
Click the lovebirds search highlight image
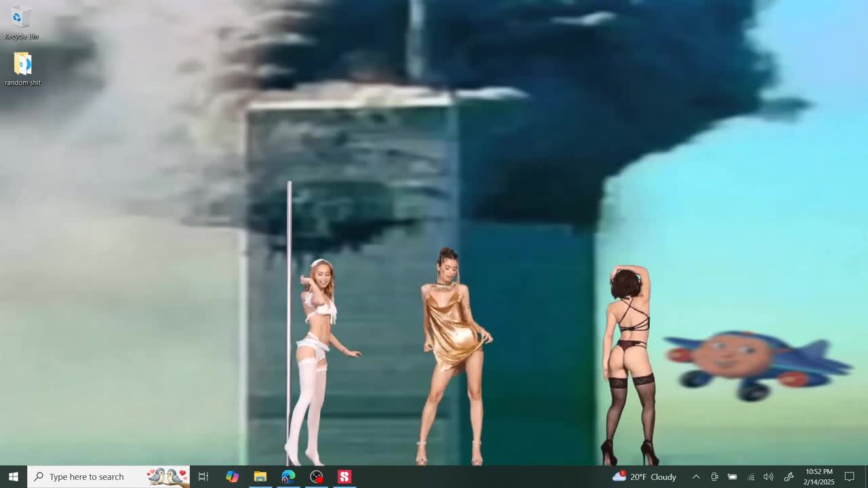pos(168,476)
